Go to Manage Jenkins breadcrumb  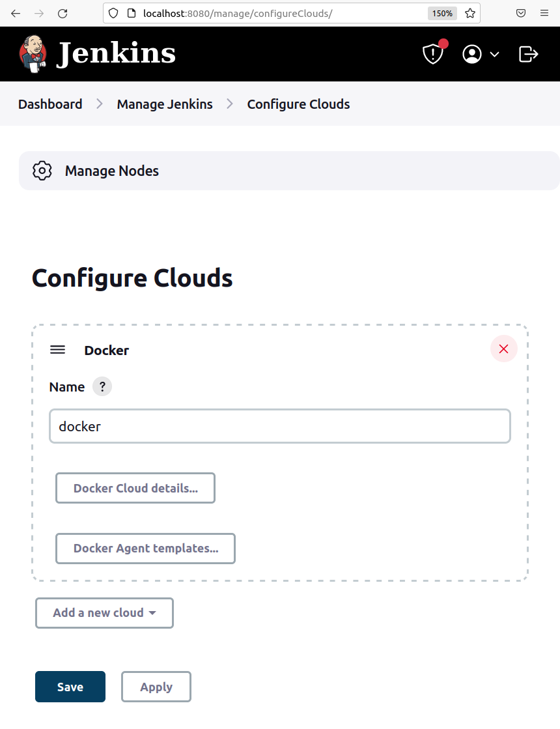pos(165,104)
